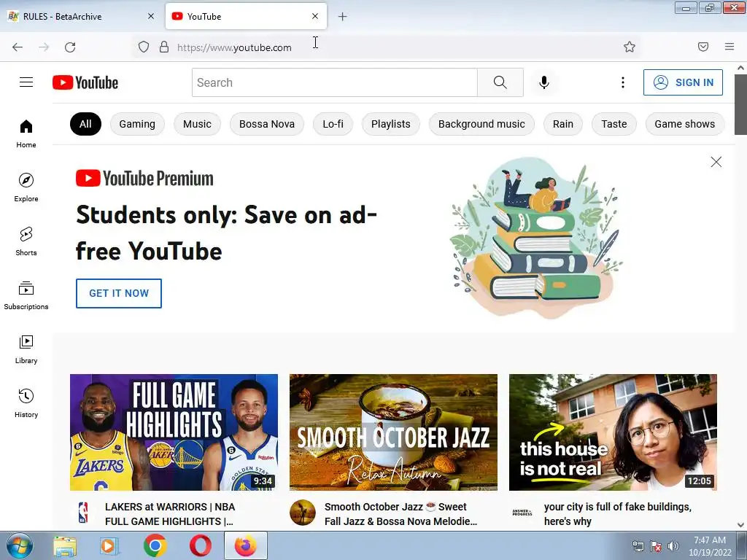Open Shorts in sidebar

tap(26, 241)
